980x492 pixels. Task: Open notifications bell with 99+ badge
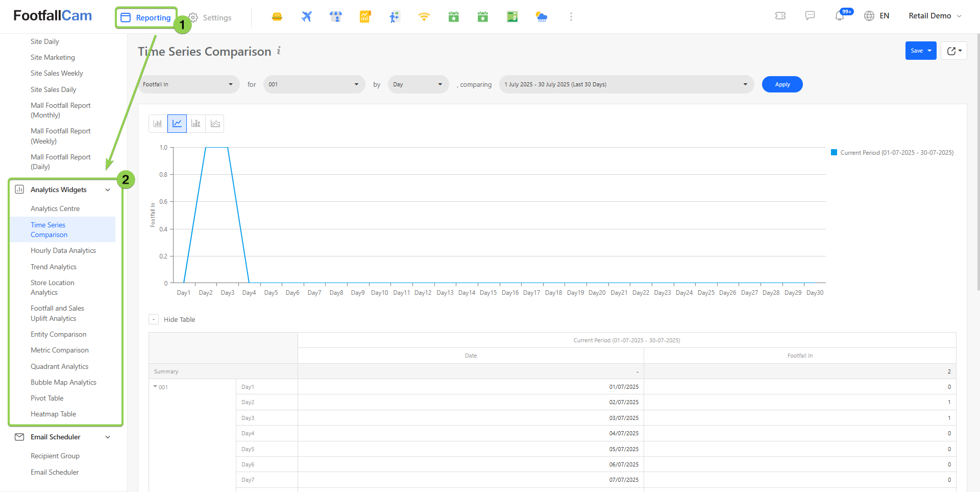coord(840,16)
